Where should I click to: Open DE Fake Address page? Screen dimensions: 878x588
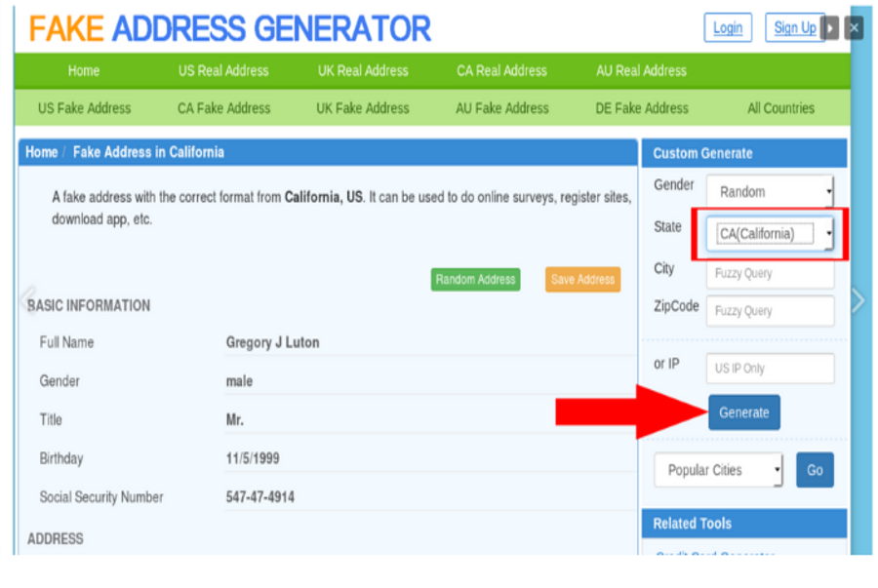point(642,108)
